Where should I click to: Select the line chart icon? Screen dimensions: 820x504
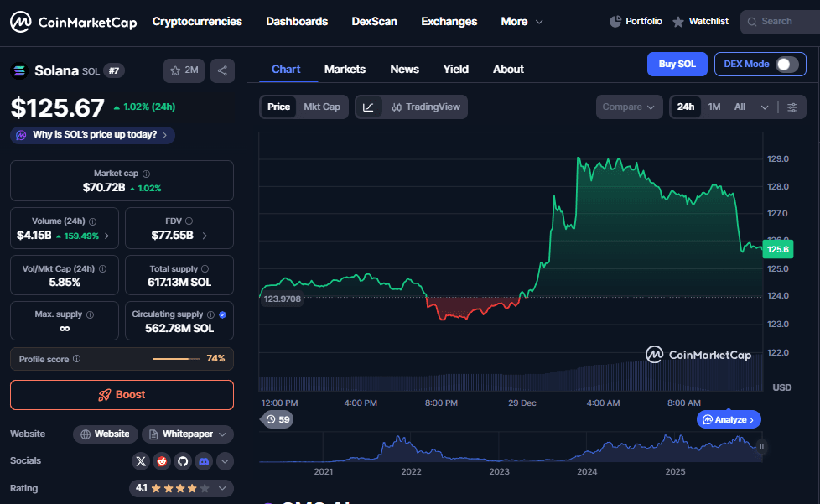pyautogui.click(x=369, y=107)
